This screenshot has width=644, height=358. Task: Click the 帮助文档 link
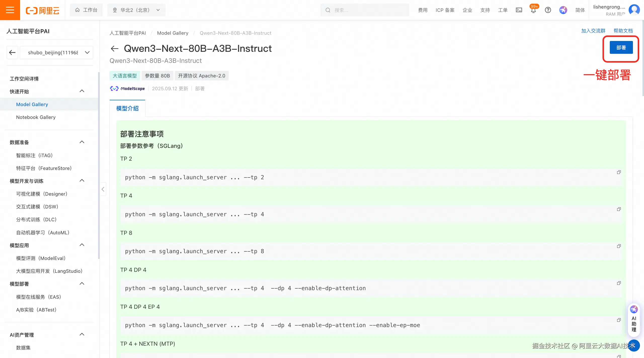pyautogui.click(x=623, y=31)
